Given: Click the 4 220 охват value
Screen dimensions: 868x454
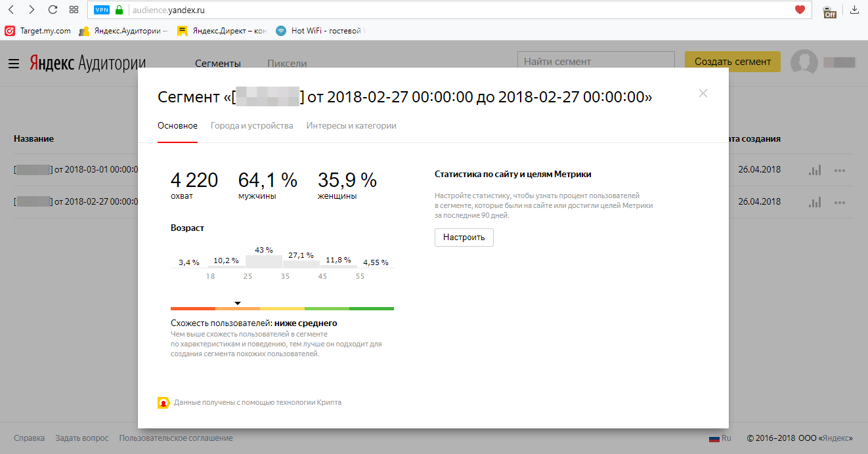Looking at the screenshot, I should (x=194, y=180).
